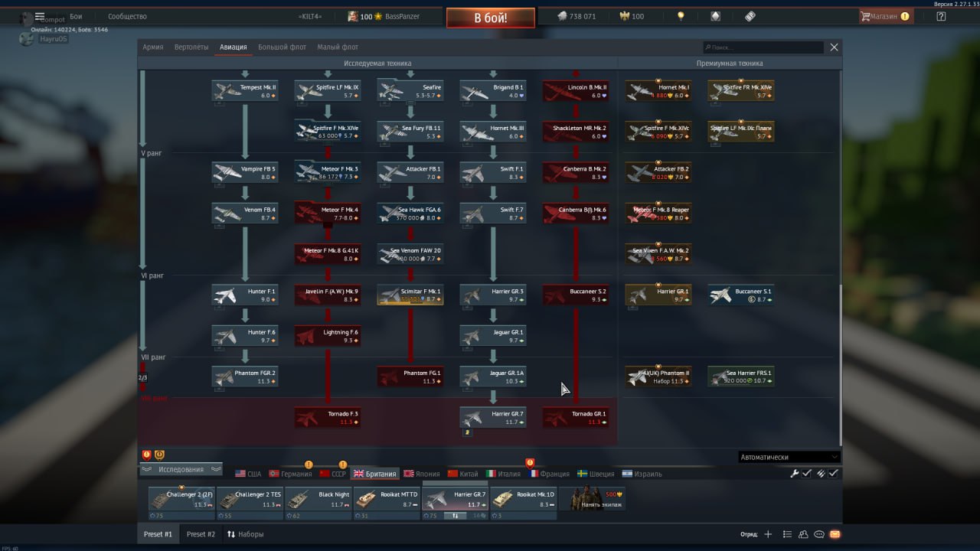The height and width of the screenshot is (551, 980).
Task: Click the player rank avatar icon
Action: point(353,16)
